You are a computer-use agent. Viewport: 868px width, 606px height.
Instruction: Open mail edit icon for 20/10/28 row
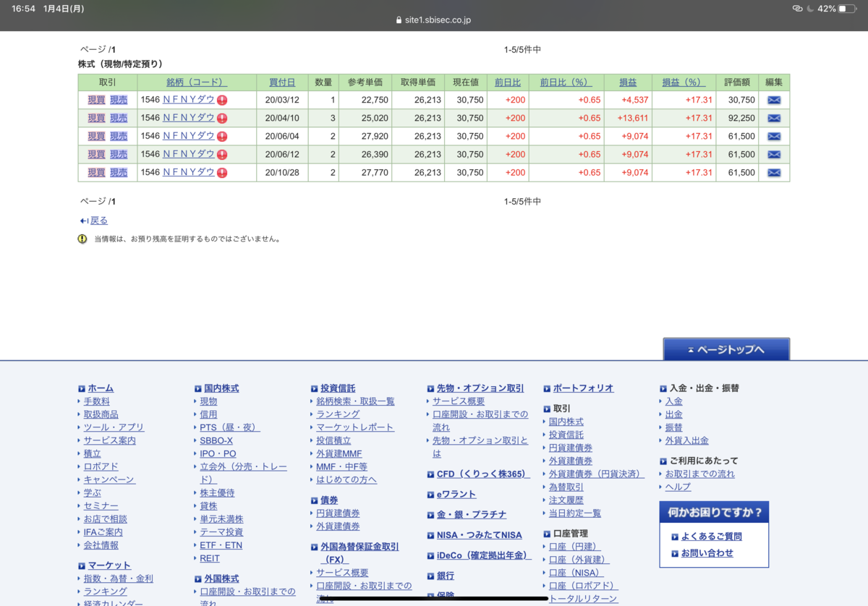[x=774, y=172]
